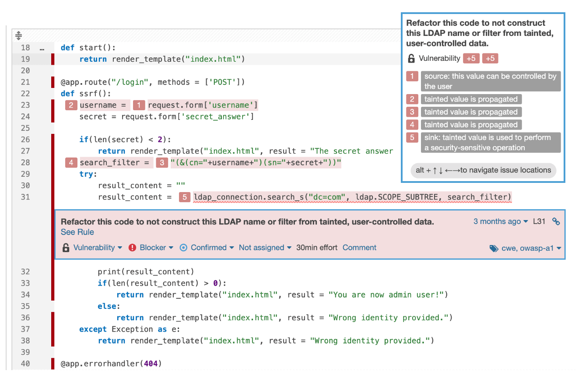582x392 pixels.
Task: Click the red Blocker severity icon
Action: 133,248
